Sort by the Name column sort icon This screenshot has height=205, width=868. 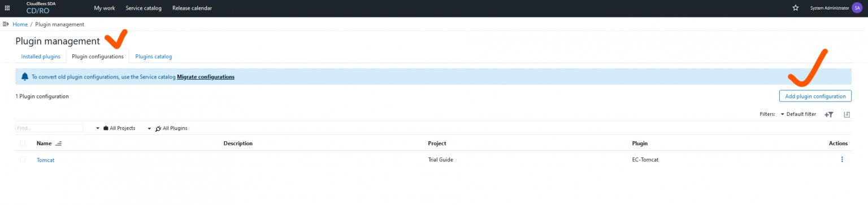point(59,143)
